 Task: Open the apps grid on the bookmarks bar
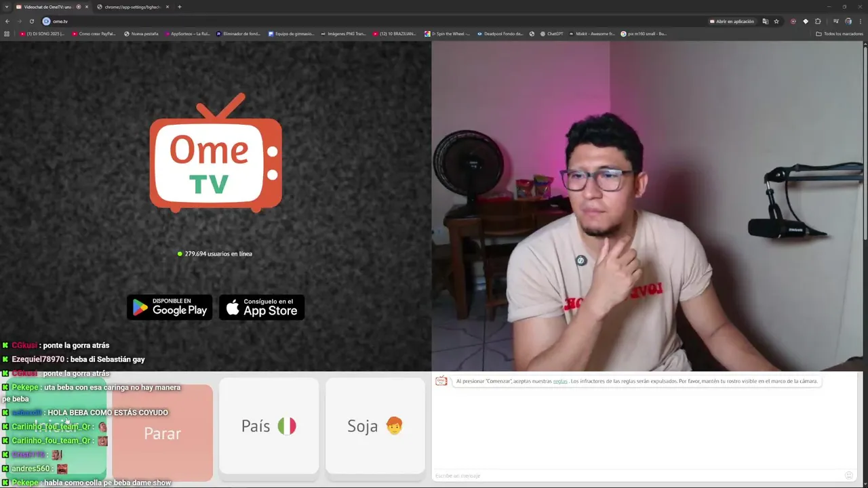[x=7, y=33]
